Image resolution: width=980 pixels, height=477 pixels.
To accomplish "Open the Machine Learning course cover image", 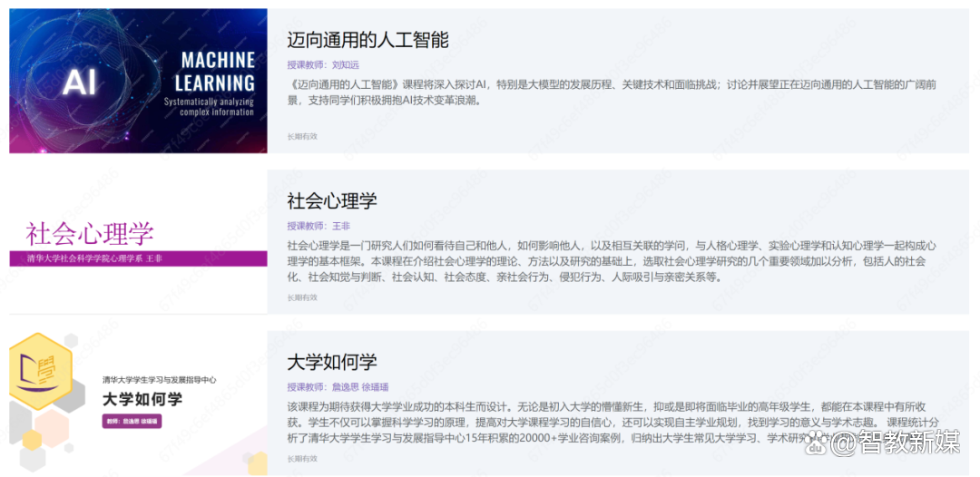I will tap(138, 81).
